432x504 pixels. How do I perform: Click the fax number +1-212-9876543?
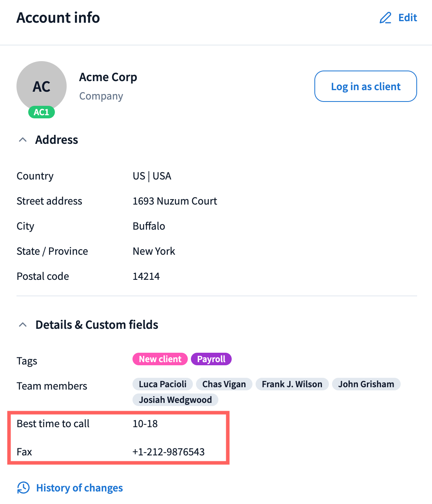(169, 452)
